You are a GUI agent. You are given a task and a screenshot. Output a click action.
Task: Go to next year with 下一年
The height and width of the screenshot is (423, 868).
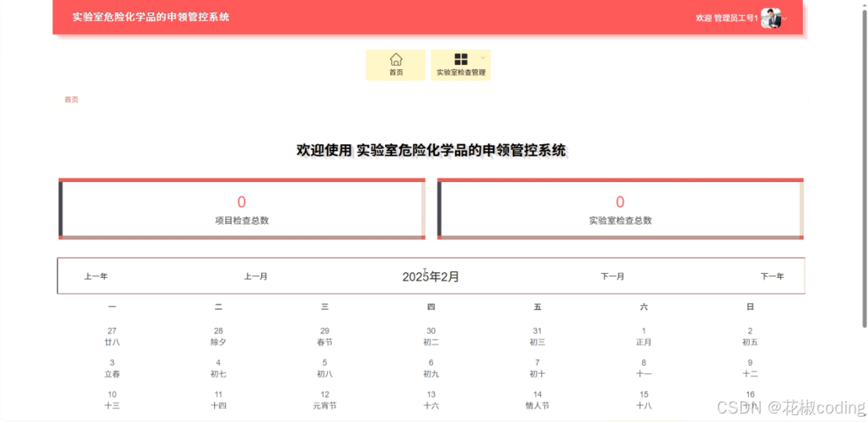[772, 276]
